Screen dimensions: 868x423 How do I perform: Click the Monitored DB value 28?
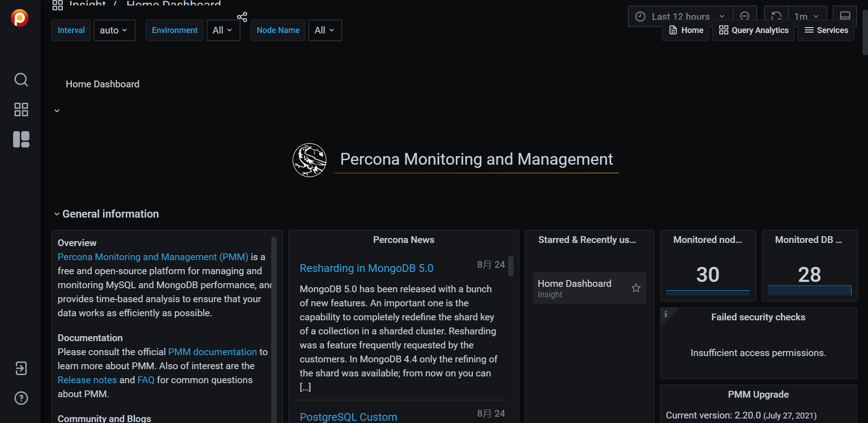tap(810, 275)
